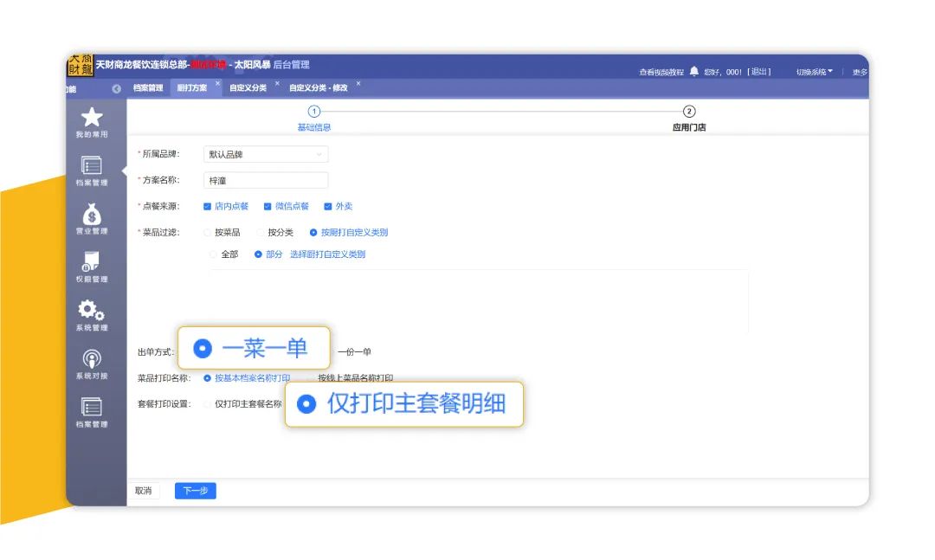Close the 自定义分类 - 修改 tab
The width and height of the screenshot is (935, 560).
click(358, 83)
